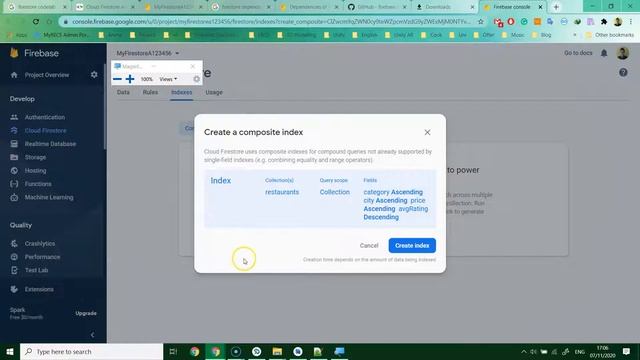Open Magnifier settings gear icon
640x360 pixels.
(x=196, y=79)
